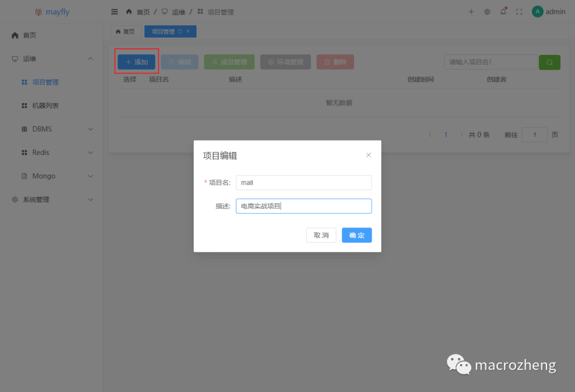The image size is (575, 392).
Task: Toggle fullscreen icon in header
Action: pos(519,12)
